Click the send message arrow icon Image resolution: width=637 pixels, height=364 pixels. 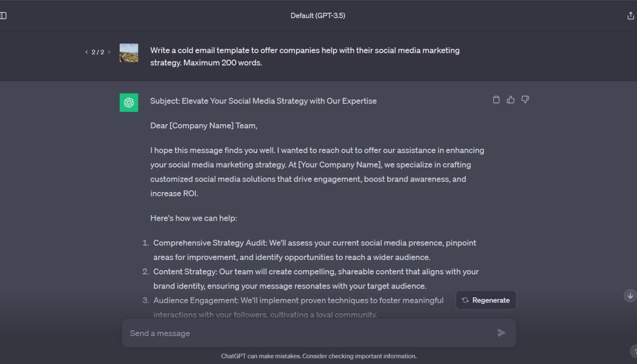pyautogui.click(x=501, y=333)
